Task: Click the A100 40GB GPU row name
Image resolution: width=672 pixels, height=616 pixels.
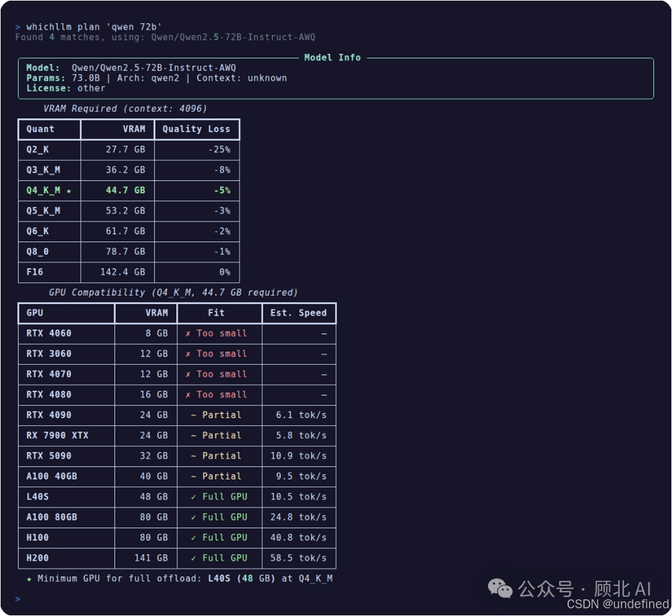Action: [x=52, y=476]
